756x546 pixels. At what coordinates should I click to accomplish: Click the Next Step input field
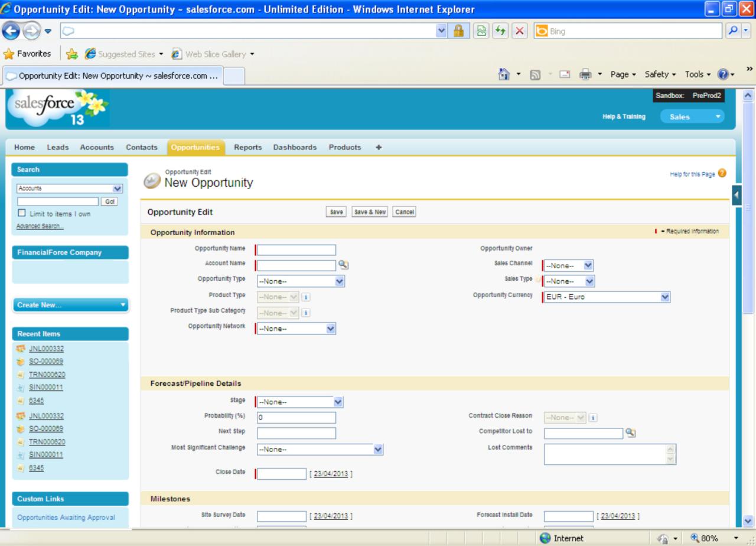point(296,433)
